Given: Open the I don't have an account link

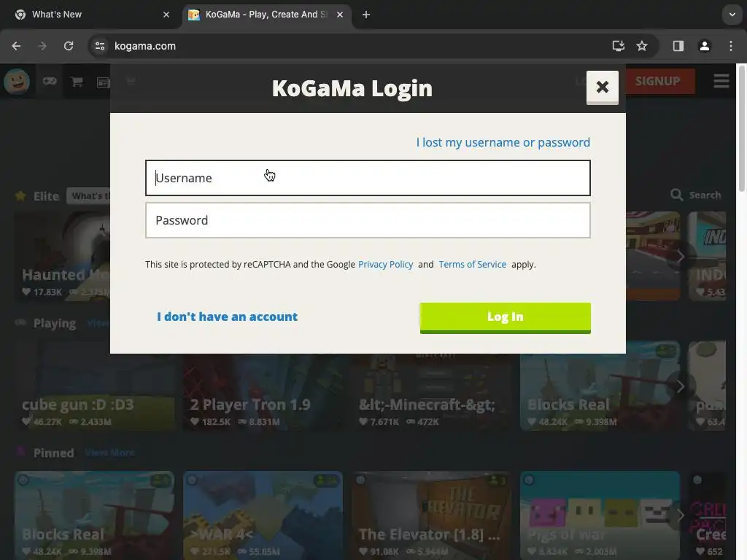Looking at the screenshot, I should [228, 316].
